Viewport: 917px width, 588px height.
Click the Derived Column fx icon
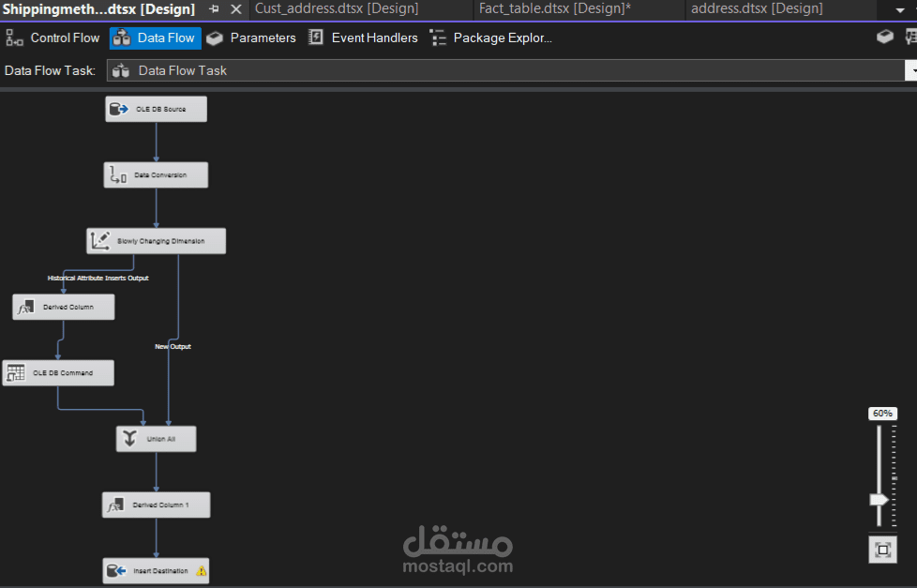click(x=25, y=308)
